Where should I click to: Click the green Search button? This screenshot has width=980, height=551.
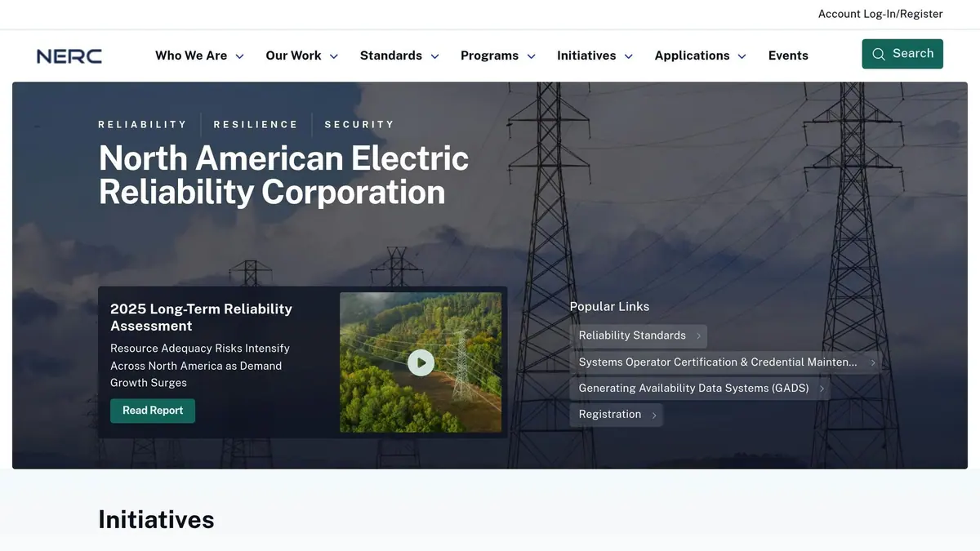(x=902, y=54)
